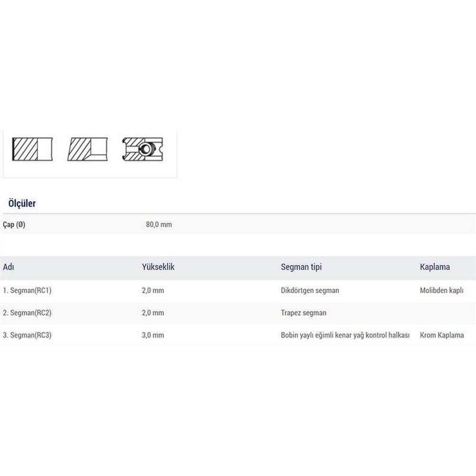Click the Dikdörtgen segman type cell
The image size is (476, 476).
click(x=310, y=290)
